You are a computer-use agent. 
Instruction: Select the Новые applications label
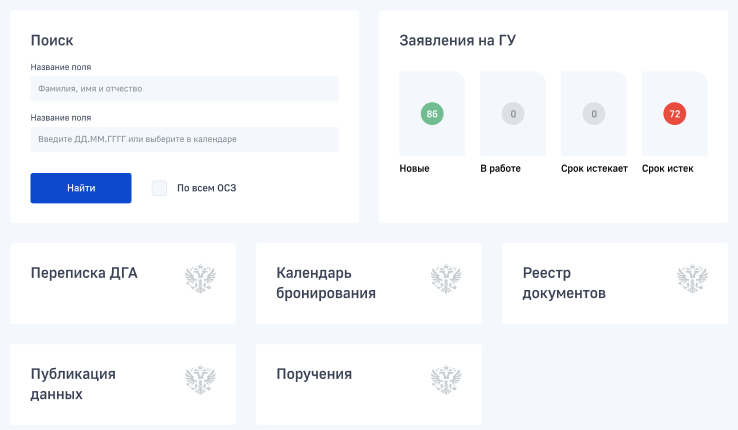tap(414, 168)
